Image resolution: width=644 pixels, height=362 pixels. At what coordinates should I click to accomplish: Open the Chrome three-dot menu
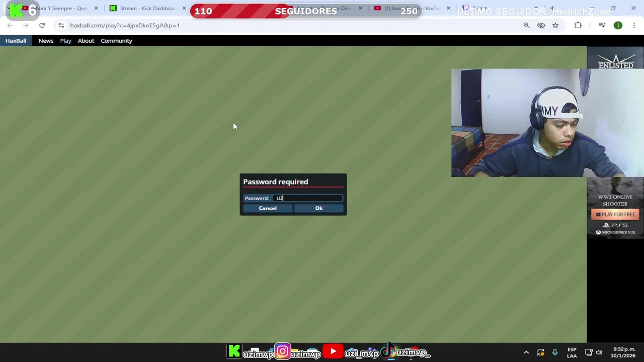[634, 25]
